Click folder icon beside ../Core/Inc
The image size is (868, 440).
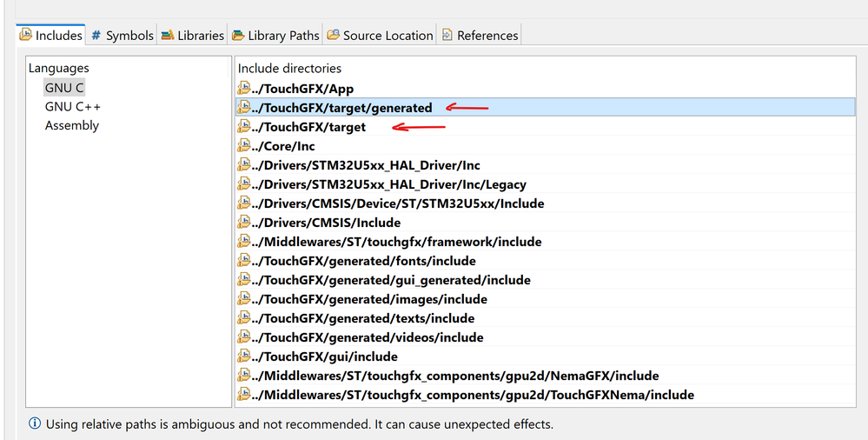243,145
